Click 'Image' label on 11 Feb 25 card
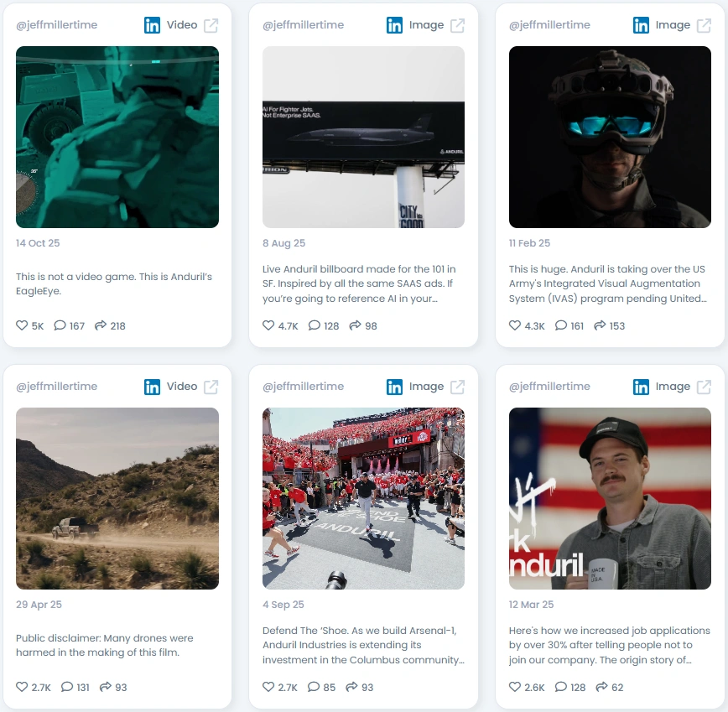The width and height of the screenshot is (728, 712). tap(673, 25)
